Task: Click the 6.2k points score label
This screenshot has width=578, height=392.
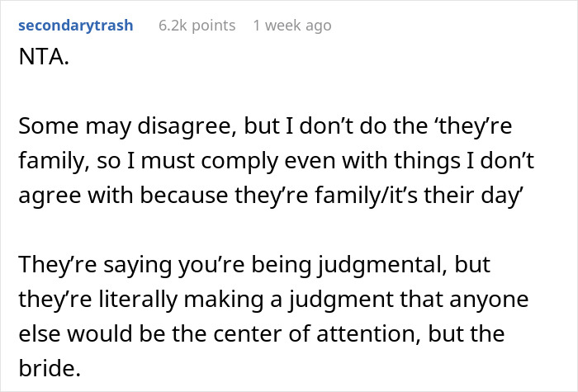Action: tap(197, 26)
